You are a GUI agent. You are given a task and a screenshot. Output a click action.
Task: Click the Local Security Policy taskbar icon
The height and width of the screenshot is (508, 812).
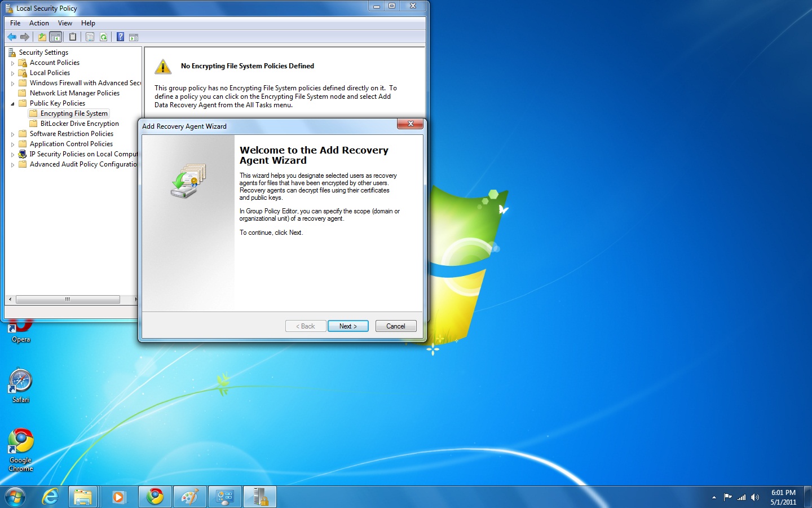click(x=260, y=497)
